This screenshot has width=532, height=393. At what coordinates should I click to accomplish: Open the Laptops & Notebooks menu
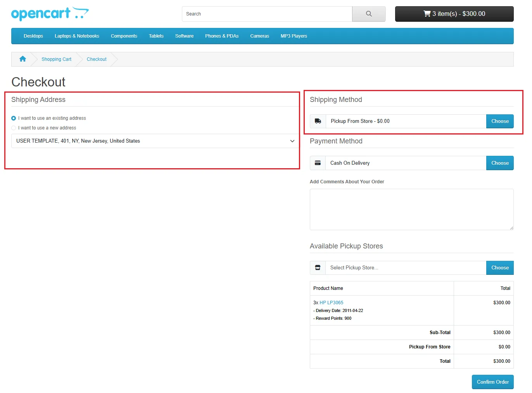point(77,36)
